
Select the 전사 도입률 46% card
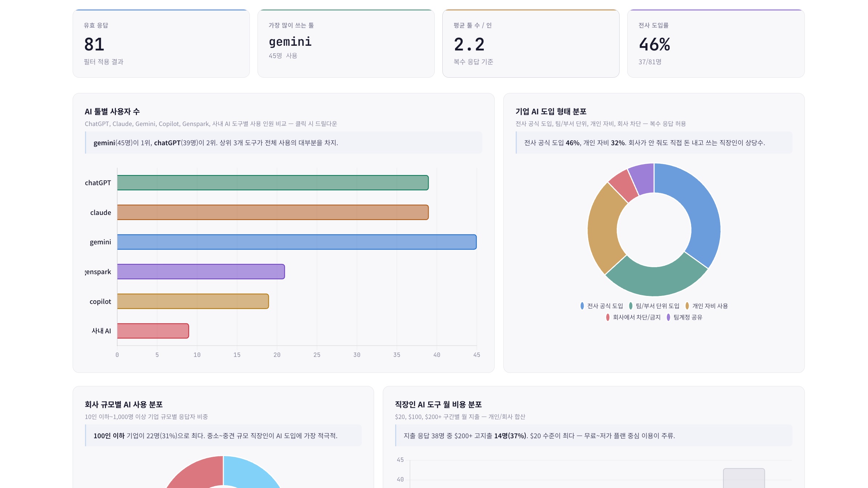716,44
